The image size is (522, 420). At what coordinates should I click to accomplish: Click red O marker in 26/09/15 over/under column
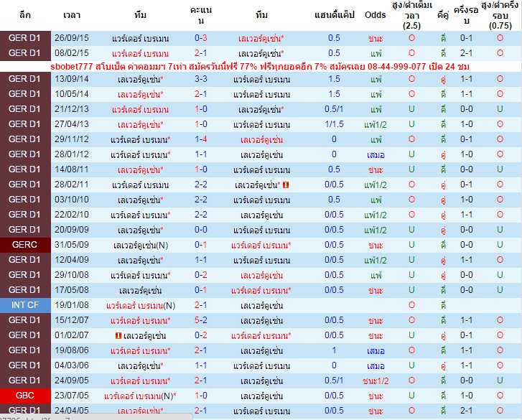point(412,38)
